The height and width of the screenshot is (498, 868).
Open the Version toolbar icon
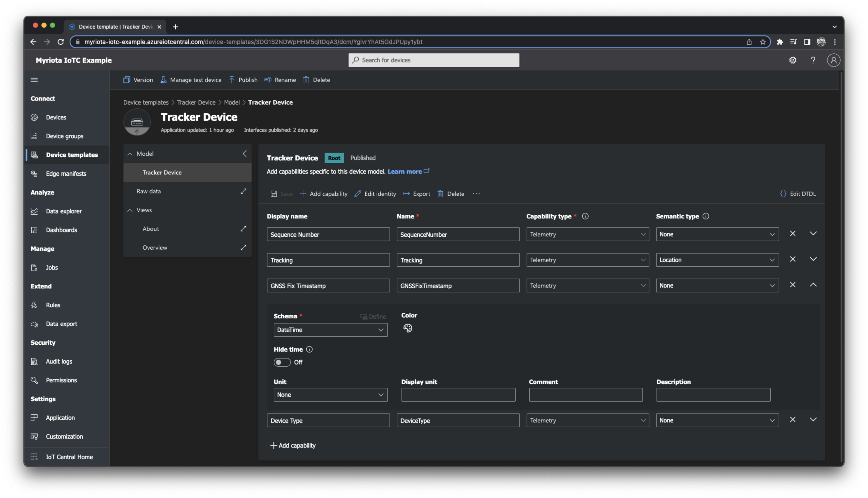(x=138, y=80)
